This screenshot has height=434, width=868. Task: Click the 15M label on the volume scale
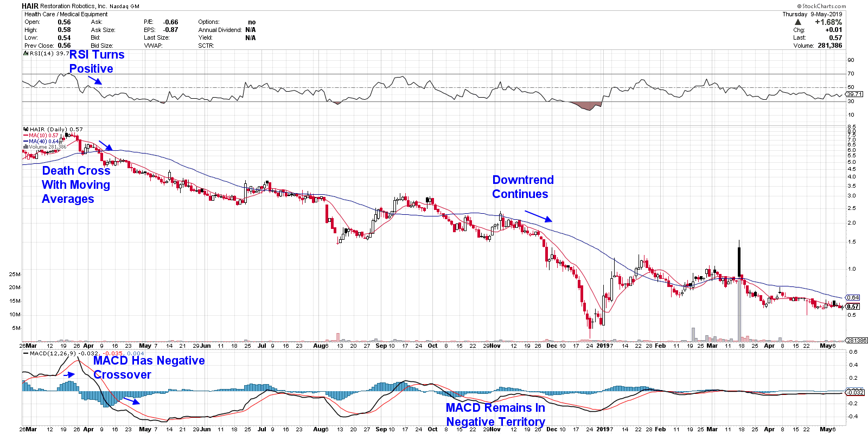pyautogui.click(x=15, y=301)
